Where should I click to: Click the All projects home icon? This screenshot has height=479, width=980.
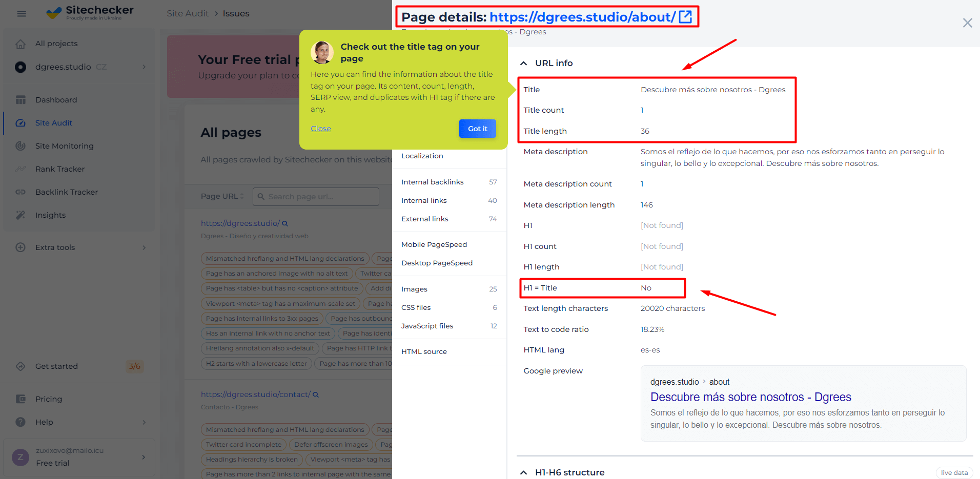click(21, 44)
